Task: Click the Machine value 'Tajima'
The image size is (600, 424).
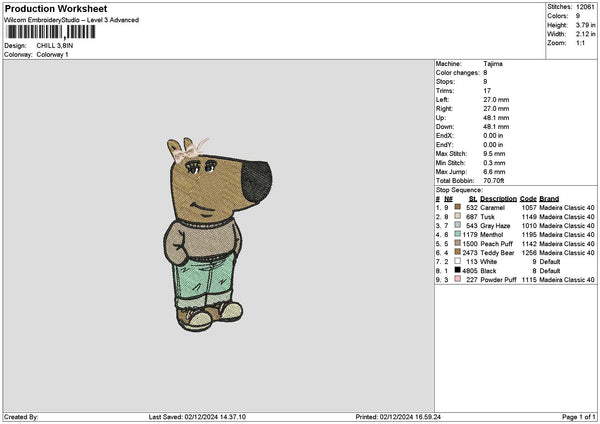Action: pyautogui.click(x=493, y=64)
